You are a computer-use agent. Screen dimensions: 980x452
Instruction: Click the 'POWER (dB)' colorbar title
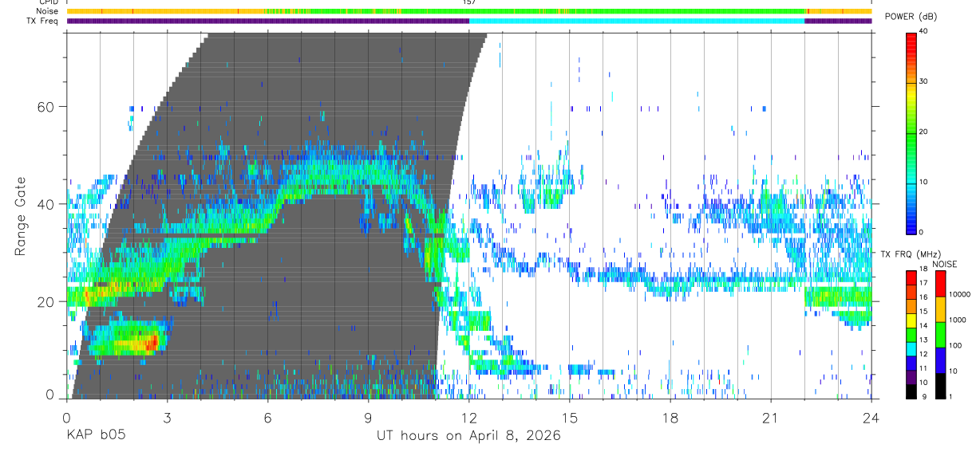(x=911, y=17)
